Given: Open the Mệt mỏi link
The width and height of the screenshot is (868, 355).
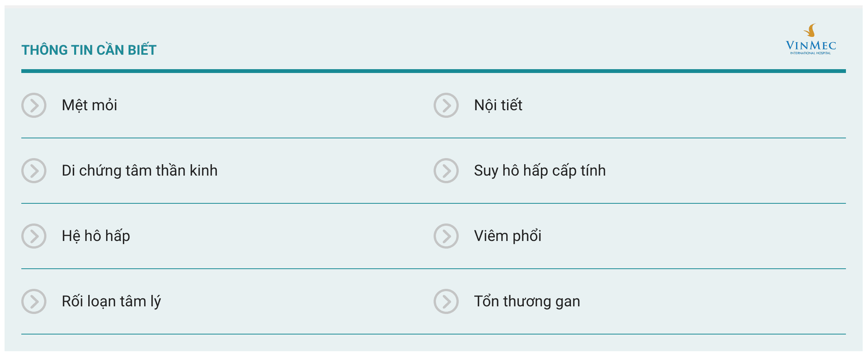Looking at the screenshot, I should click(89, 105).
